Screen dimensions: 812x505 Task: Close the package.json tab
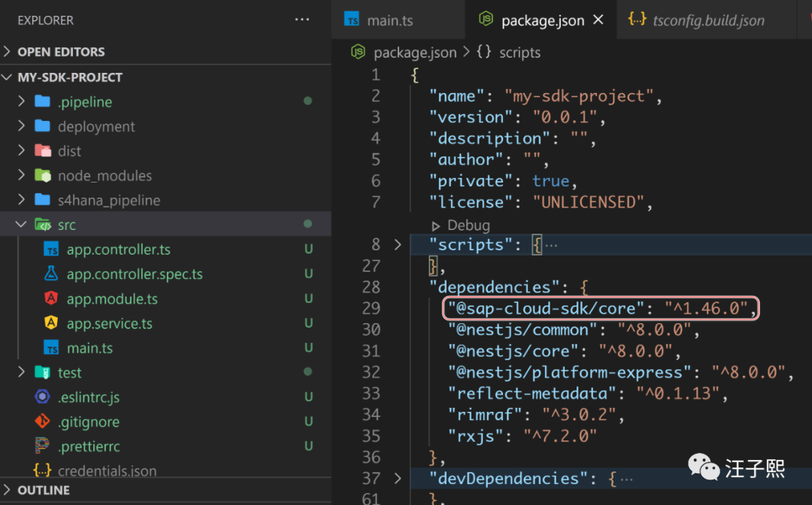click(598, 20)
